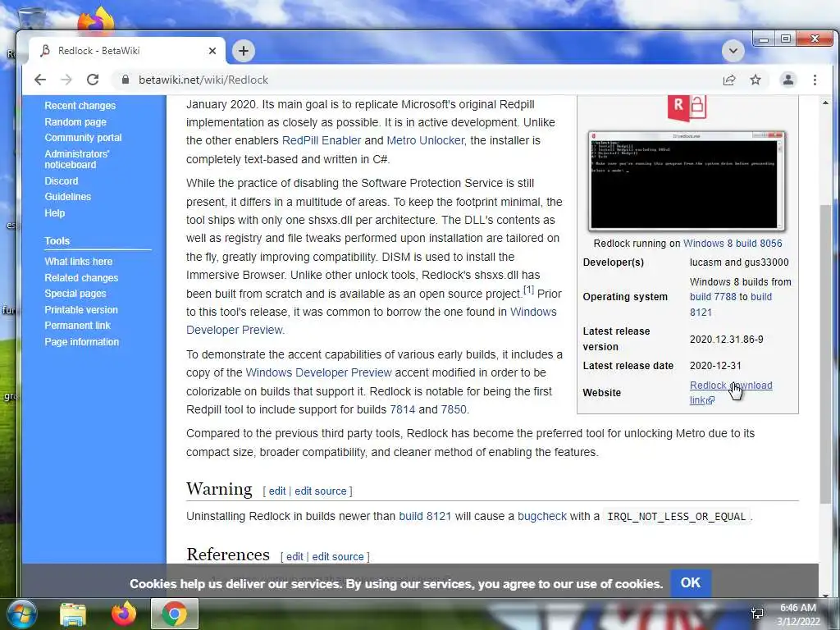Viewport: 840px width, 630px height.
Task: Accept cookies with the OK button
Action: (x=690, y=583)
